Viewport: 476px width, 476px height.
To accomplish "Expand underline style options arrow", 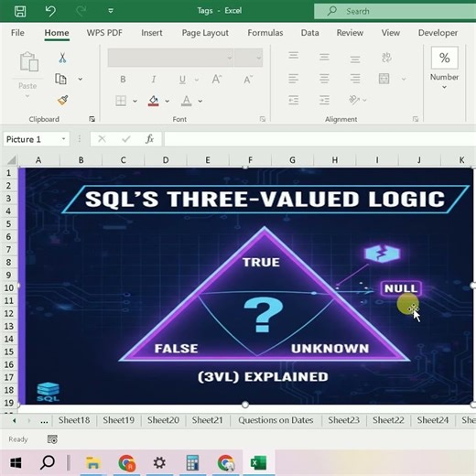I will 197,80.
